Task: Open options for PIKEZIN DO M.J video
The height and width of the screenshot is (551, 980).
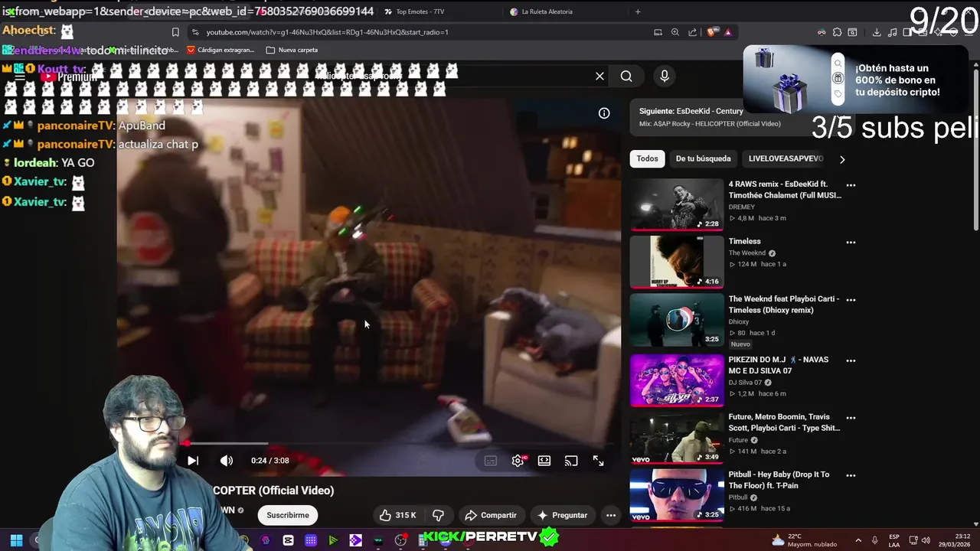Action: [851, 360]
